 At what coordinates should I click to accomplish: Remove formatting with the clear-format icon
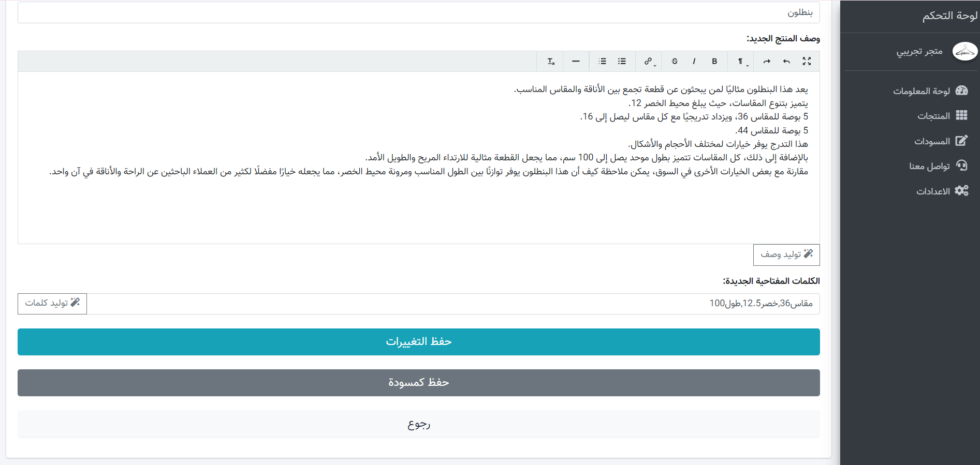pyautogui.click(x=551, y=62)
